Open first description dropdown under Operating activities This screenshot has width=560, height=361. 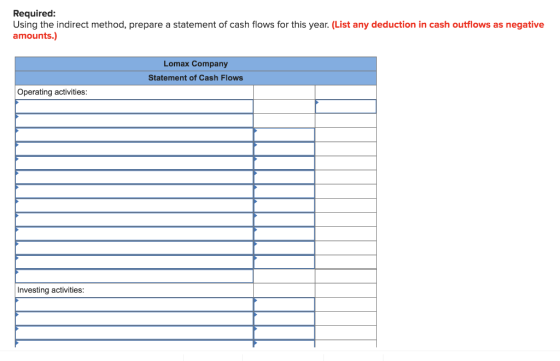[x=134, y=106]
